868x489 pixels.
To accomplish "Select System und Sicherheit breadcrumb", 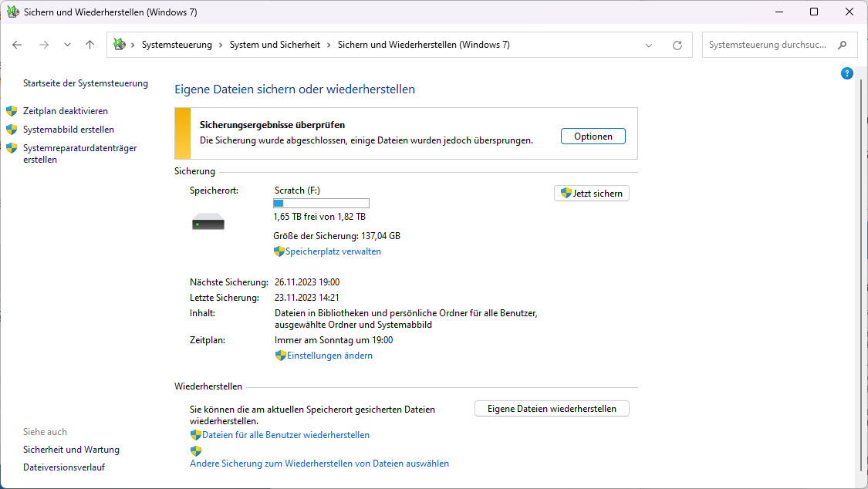I will click(275, 45).
